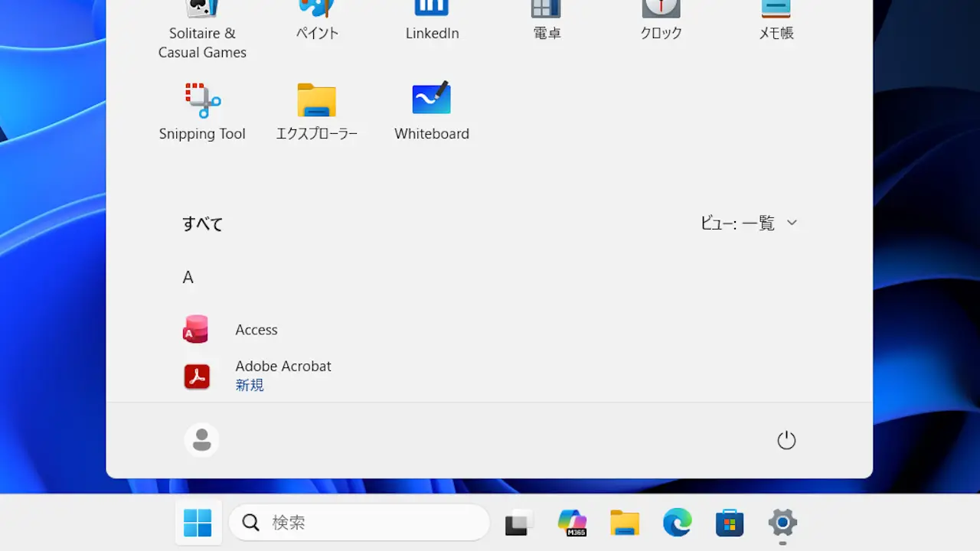Launch the メモ帳 notepad app
980x551 pixels.
(776, 21)
